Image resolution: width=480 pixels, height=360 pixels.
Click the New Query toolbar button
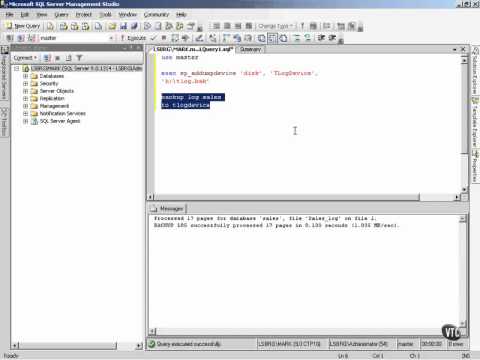(x=23, y=26)
